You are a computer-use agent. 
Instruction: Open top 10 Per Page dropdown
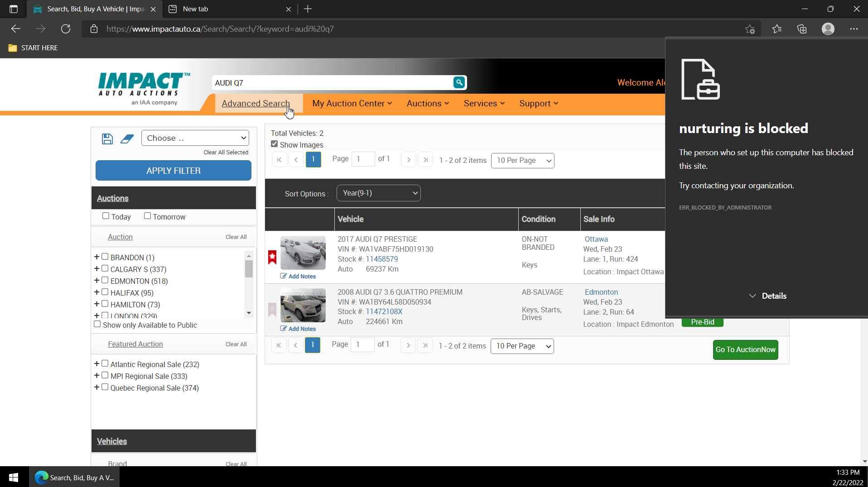pyautogui.click(x=523, y=161)
